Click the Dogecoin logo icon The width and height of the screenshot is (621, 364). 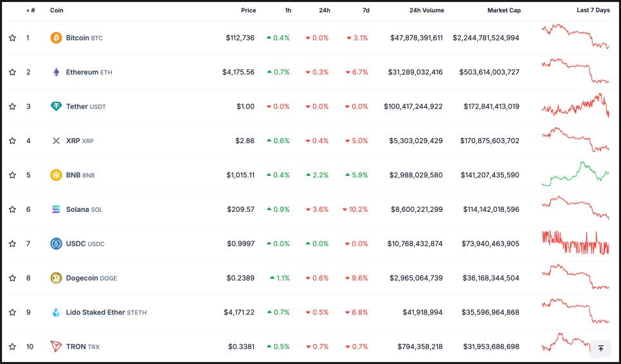click(x=56, y=278)
